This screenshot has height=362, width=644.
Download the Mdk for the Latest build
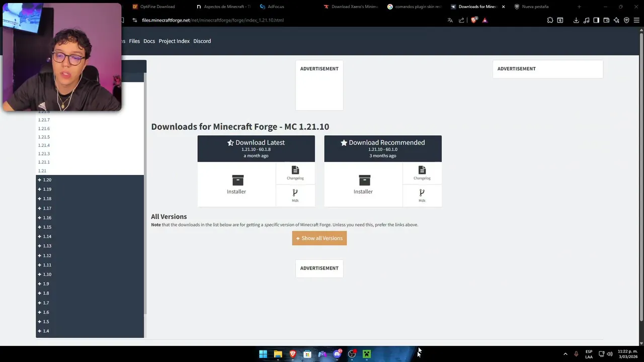pos(295,196)
